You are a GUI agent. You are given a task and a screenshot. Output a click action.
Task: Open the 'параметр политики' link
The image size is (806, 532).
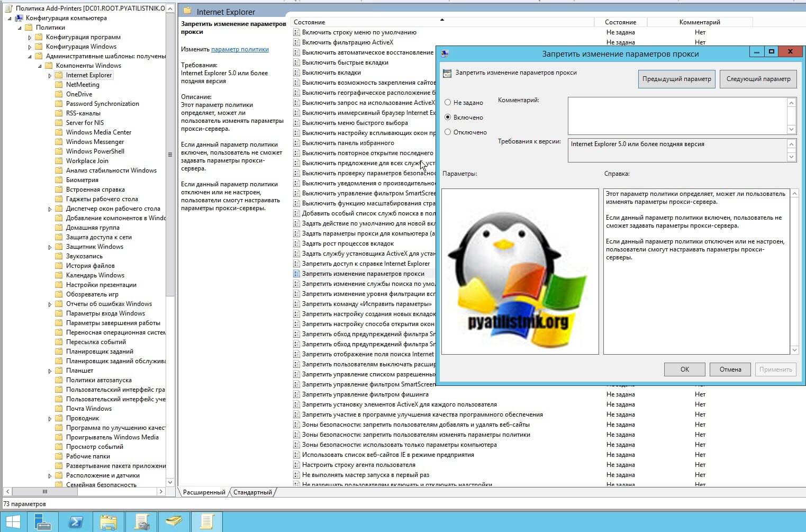240,49
